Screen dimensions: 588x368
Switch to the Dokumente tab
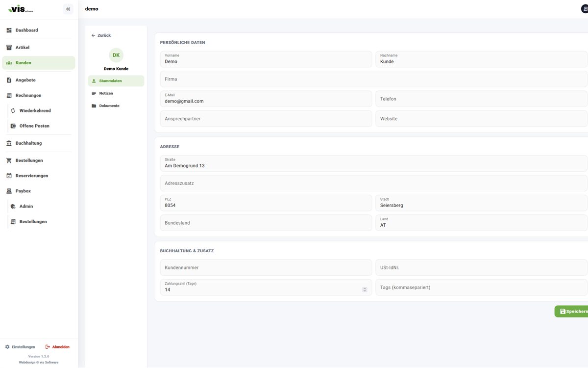pyautogui.click(x=116, y=106)
